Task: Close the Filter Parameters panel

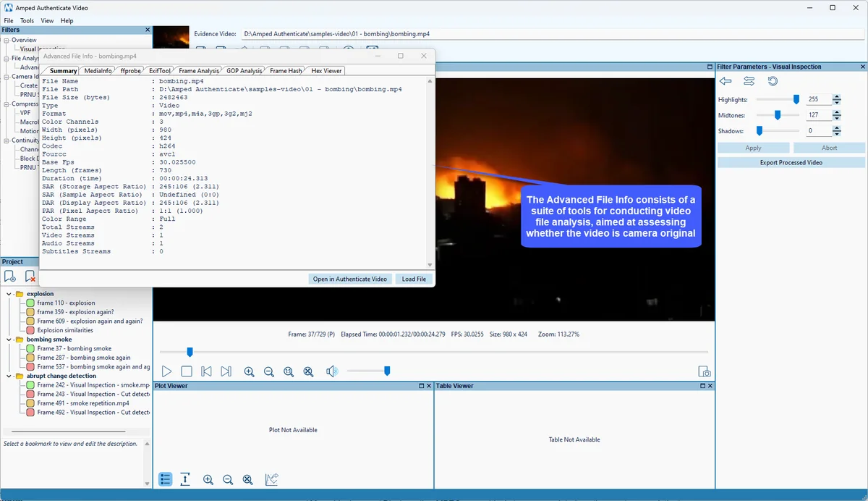Action: (863, 67)
